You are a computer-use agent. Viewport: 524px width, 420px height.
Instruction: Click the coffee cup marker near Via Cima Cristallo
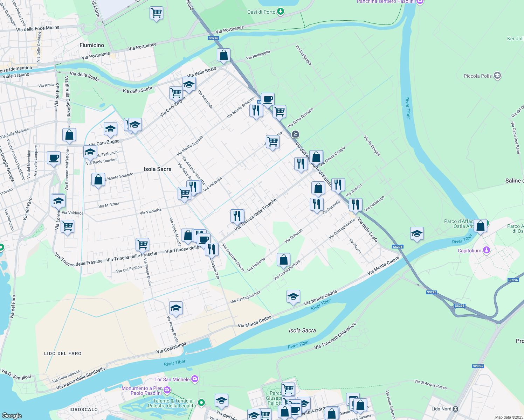pyautogui.click(x=268, y=99)
